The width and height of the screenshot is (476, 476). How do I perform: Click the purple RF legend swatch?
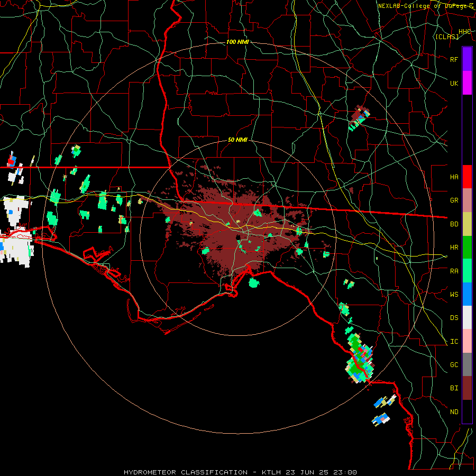coord(467,59)
